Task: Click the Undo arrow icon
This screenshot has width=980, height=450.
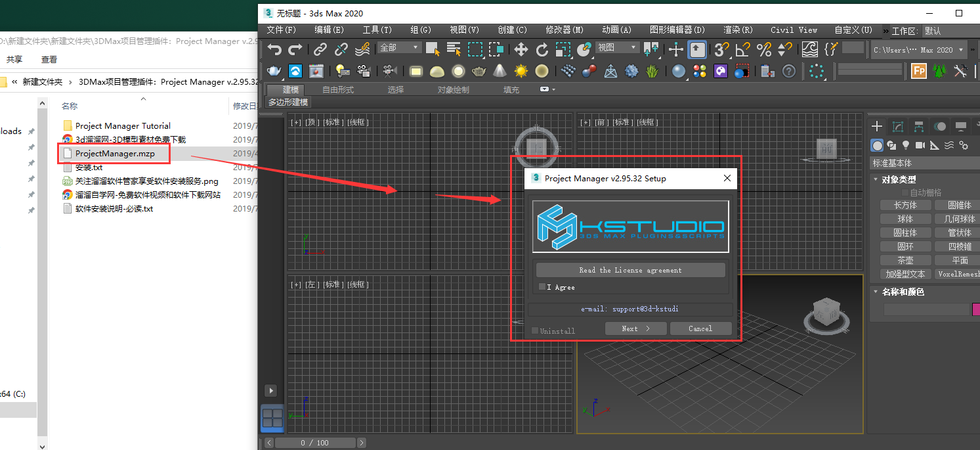Action: (x=274, y=49)
